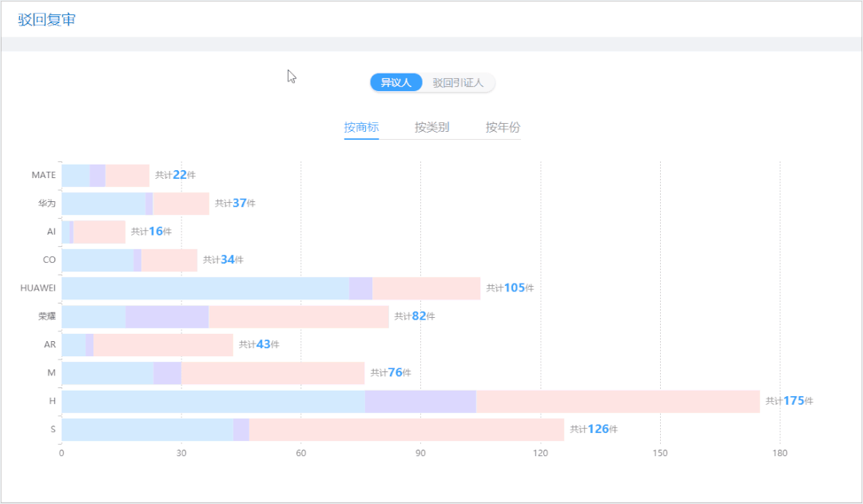Click the 华为 axis label

pos(47,204)
